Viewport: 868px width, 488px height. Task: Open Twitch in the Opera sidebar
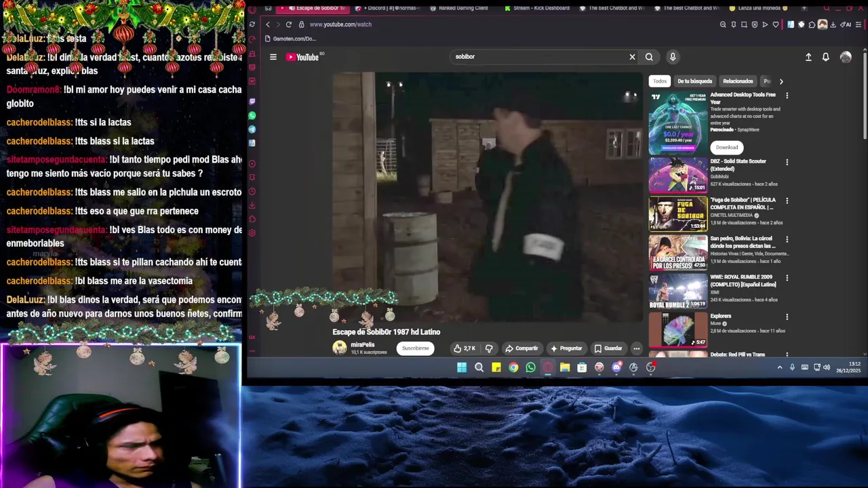pyautogui.click(x=252, y=102)
